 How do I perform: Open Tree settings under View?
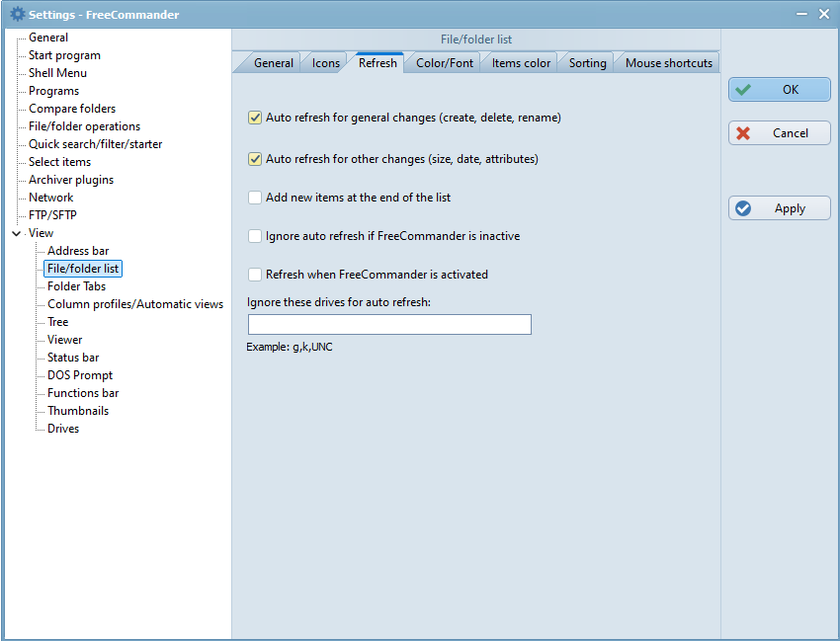pos(57,322)
